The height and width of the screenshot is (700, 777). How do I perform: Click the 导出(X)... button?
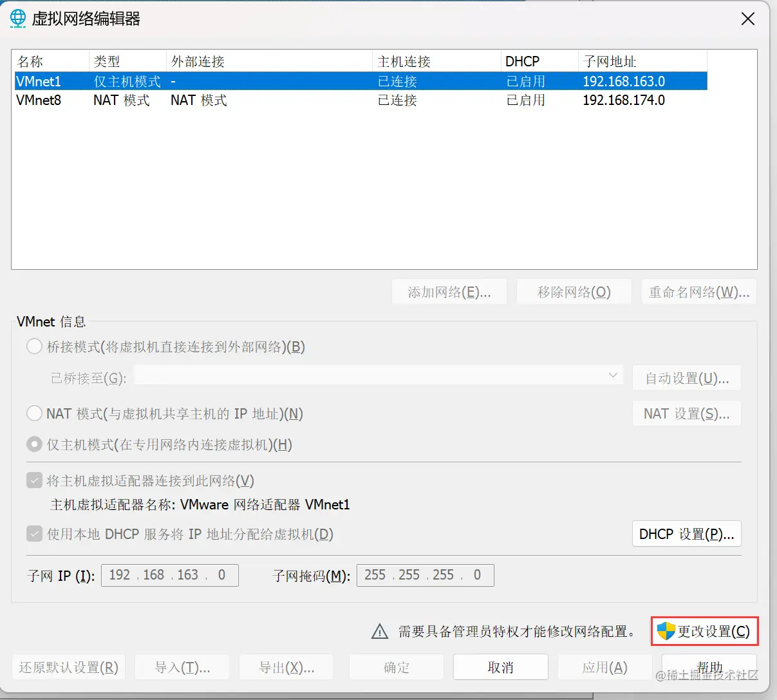(286, 667)
